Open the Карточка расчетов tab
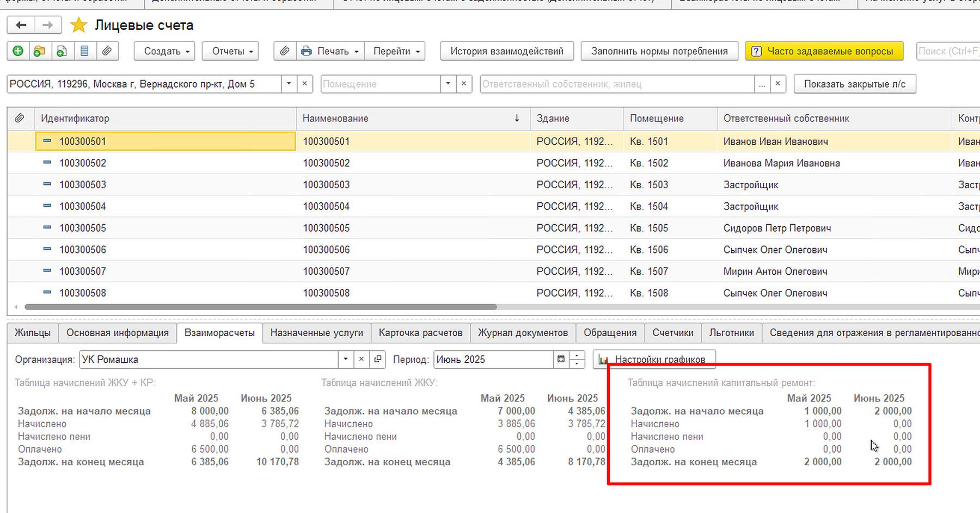The image size is (980, 513). (421, 333)
